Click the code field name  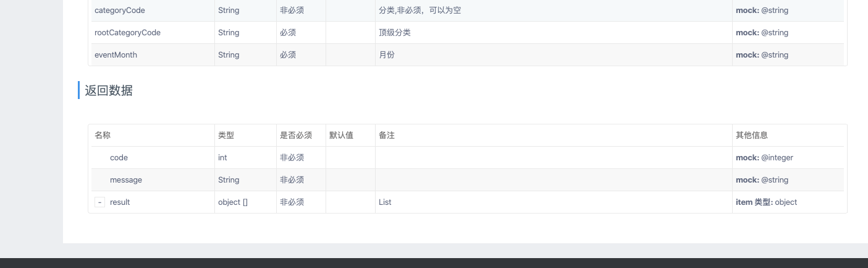tap(119, 158)
